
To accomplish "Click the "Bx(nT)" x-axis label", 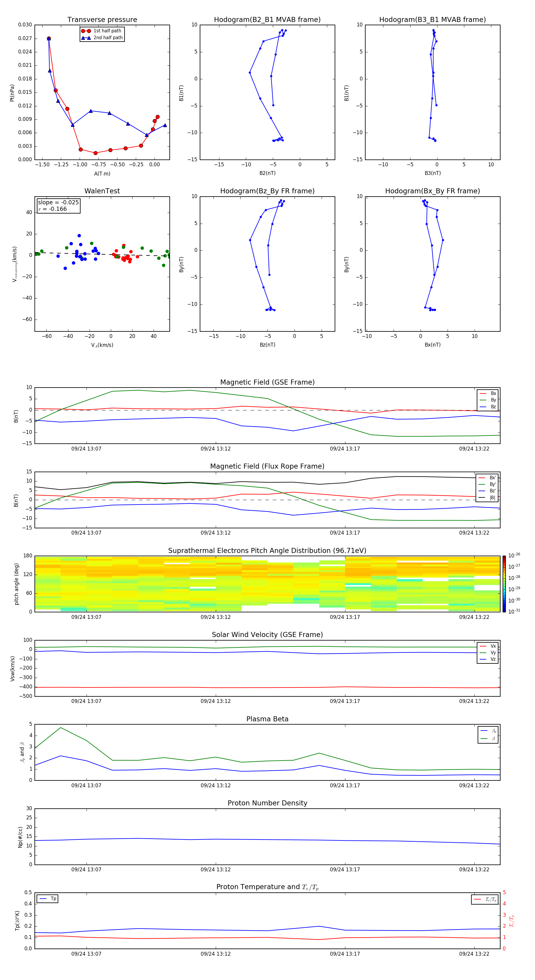I will pyautogui.click(x=432, y=345).
